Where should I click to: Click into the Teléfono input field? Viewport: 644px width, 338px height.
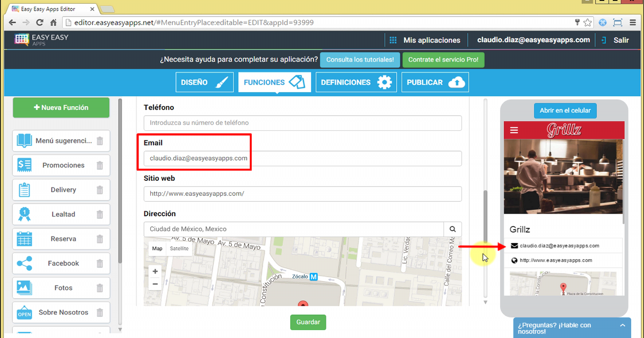pos(303,123)
